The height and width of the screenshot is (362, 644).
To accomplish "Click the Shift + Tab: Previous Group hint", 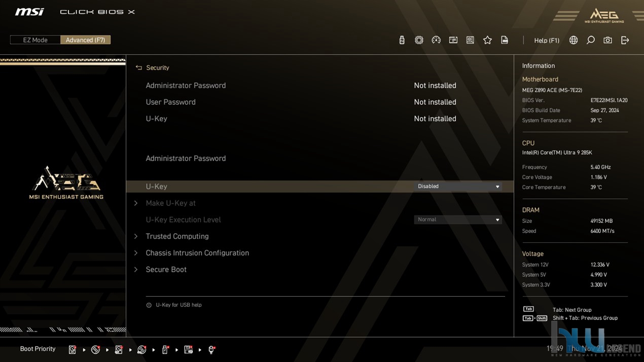I will pos(585,318).
